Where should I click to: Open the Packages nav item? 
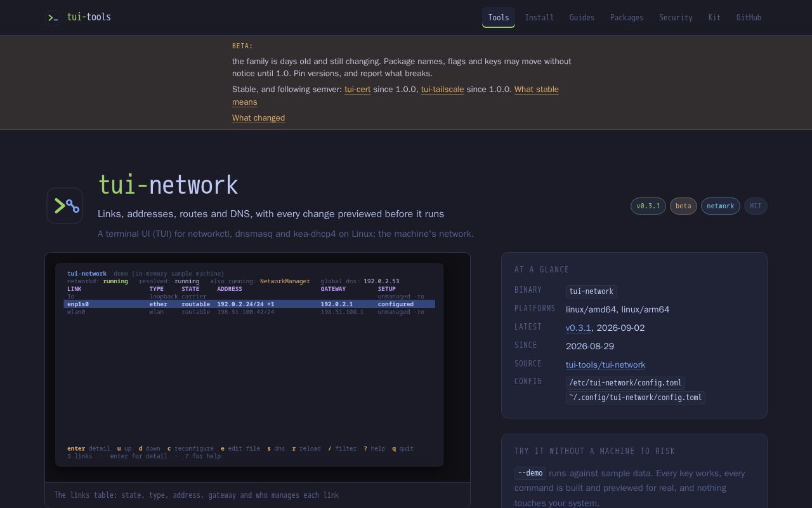(627, 18)
